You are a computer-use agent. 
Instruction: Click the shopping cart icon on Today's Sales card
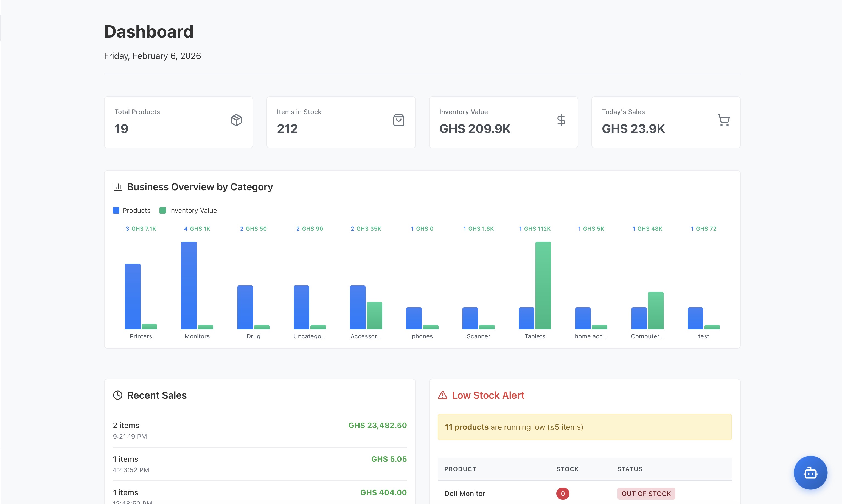click(x=723, y=120)
